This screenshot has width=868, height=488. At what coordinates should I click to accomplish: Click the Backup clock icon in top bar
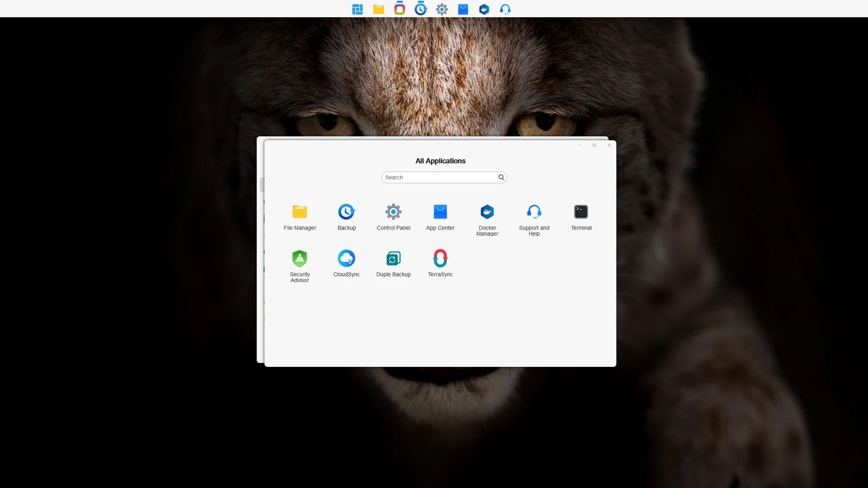point(420,9)
